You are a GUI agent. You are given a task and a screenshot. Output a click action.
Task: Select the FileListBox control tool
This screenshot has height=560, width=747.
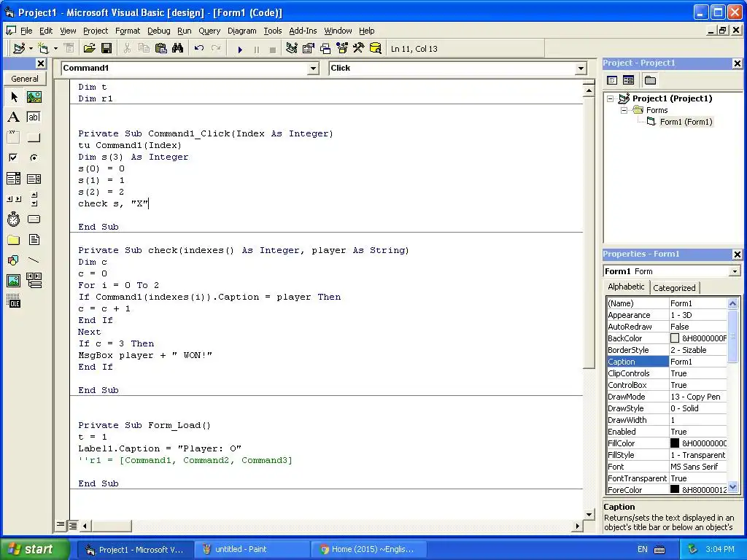coord(34,239)
